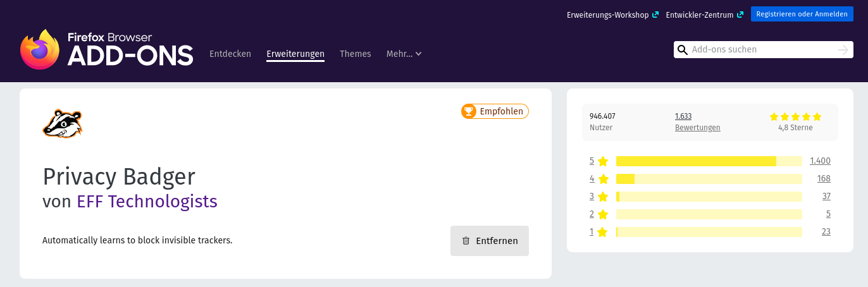Expand the Mehr… dropdown menu
The image size is (868, 287).
click(404, 54)
